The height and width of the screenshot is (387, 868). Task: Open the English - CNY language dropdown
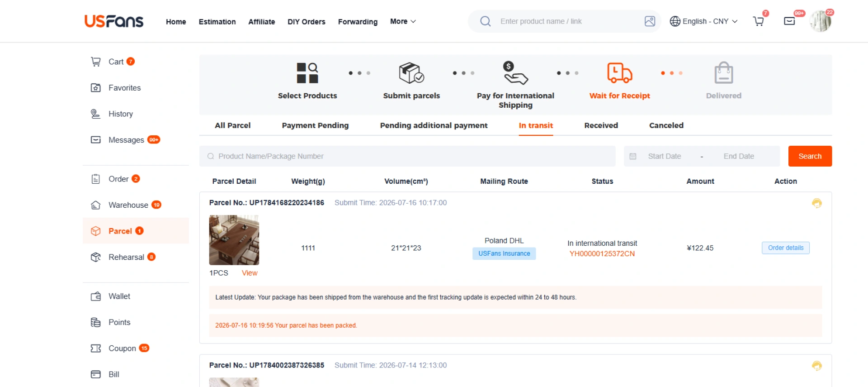click(x=703, y=21)
